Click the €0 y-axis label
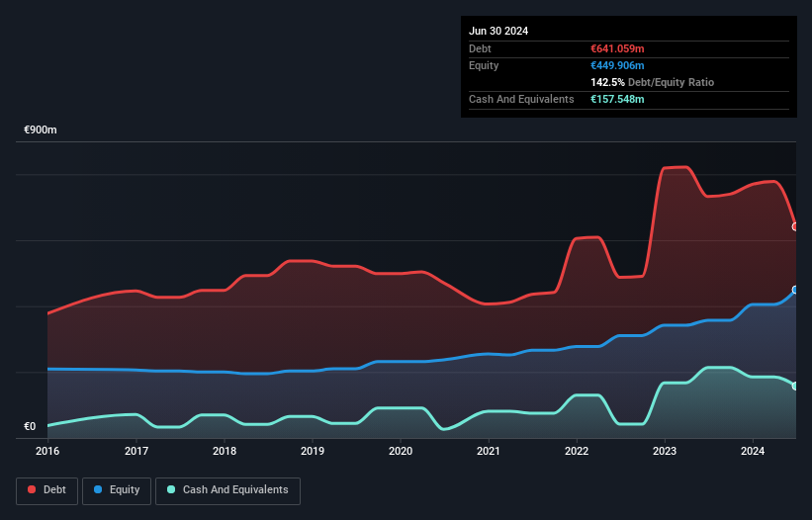This screenshot has height=520, width=812. 30,426
